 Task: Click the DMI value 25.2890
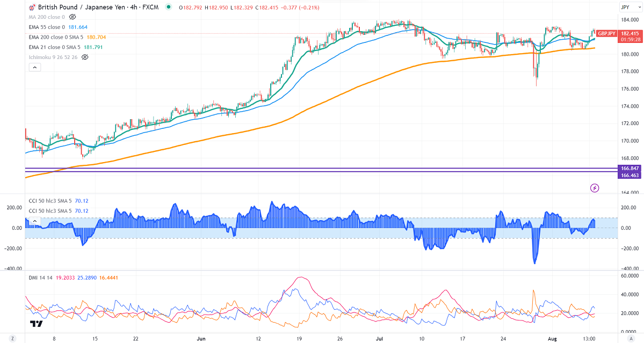87,278
